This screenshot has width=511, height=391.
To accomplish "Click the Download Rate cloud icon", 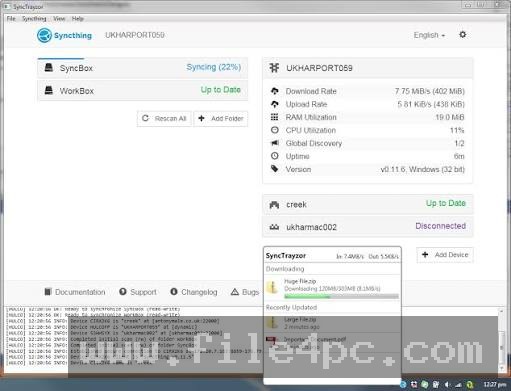I will tap(274, 91).
